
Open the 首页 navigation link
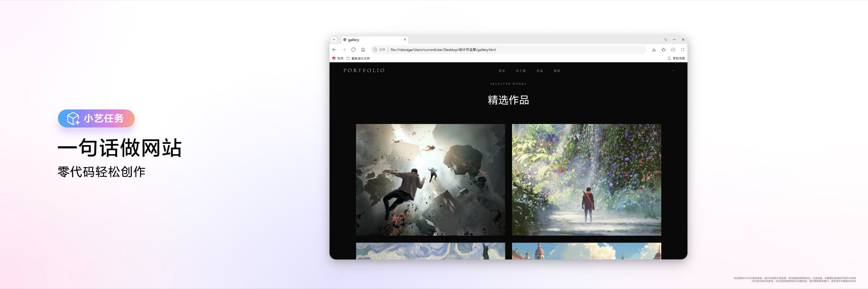[502, 71]
